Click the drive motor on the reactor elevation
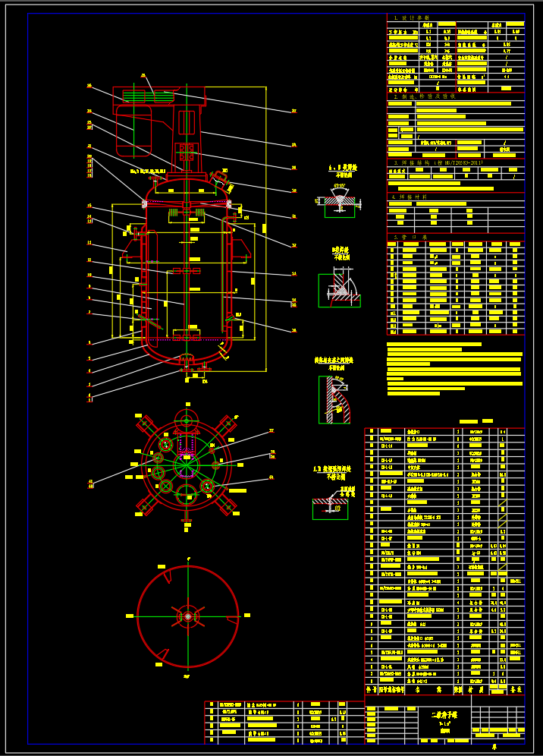 [x=133, y=131]
